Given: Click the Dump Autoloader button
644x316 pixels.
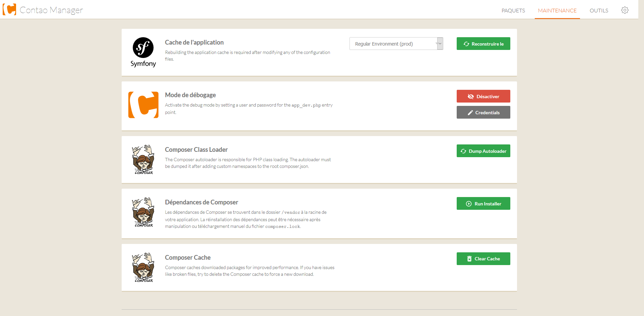Looking at the screenshot, I should [483, 151].
